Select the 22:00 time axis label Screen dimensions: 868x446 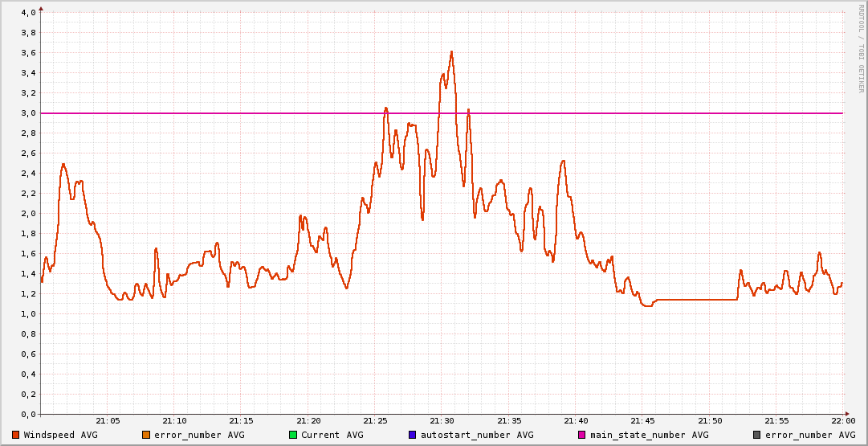[x=842, y=420]
